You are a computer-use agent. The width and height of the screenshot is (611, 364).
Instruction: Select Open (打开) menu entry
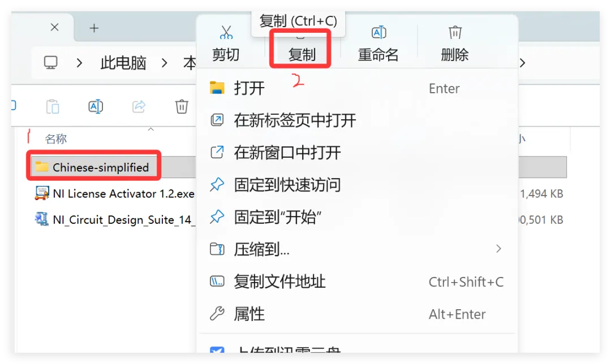(x=356, y=88)
